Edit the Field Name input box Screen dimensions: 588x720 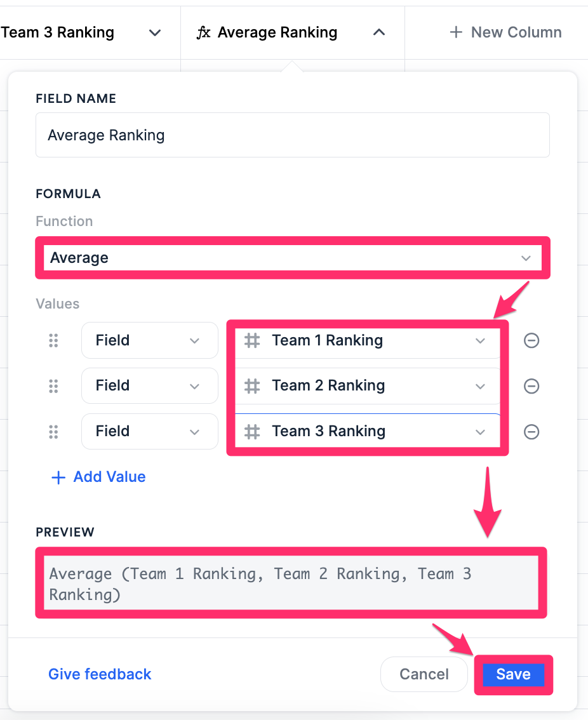click(292, 135)
